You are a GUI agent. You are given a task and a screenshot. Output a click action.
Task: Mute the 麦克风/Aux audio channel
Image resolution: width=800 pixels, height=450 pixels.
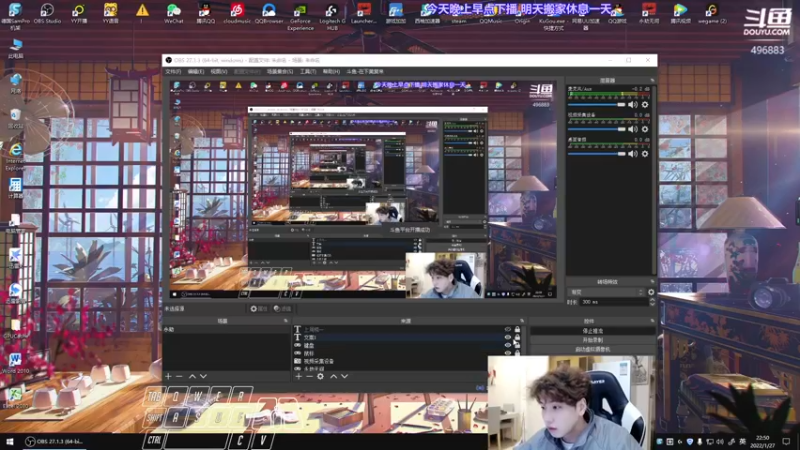(633, 105)
